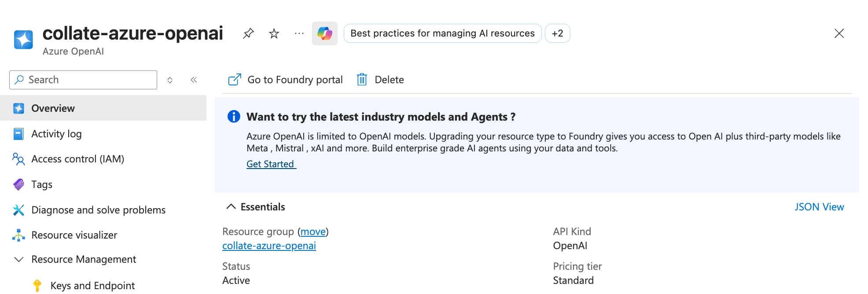This screenshot has height=294, width=868.
Task: Click the blue info icon in banner
Action: pos(234,117)
